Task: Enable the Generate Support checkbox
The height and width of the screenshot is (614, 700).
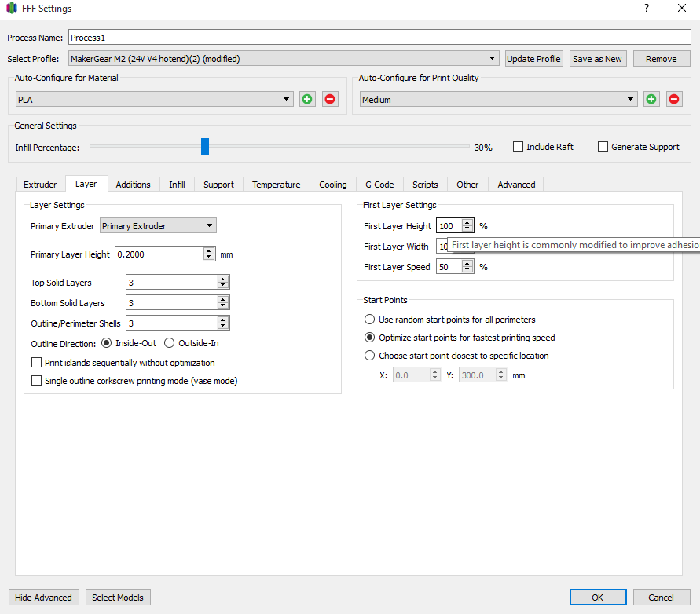Action: [x=603, y=147]
